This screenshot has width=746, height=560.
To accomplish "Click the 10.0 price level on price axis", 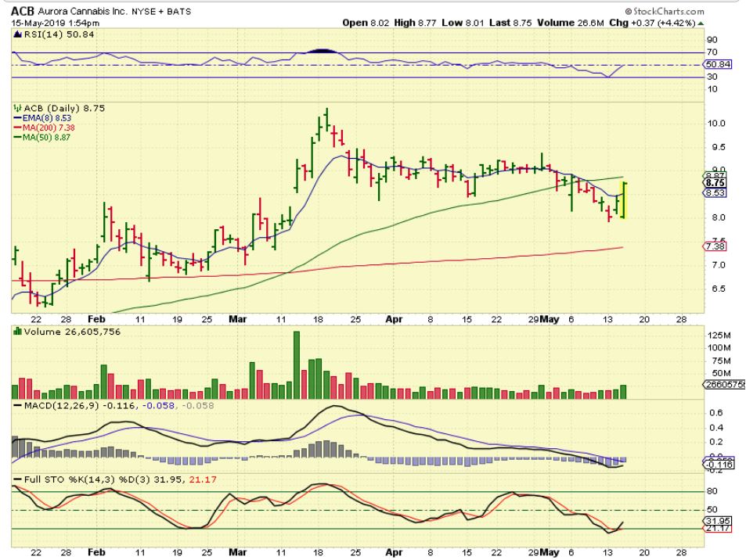I will (x=716, y=123).
